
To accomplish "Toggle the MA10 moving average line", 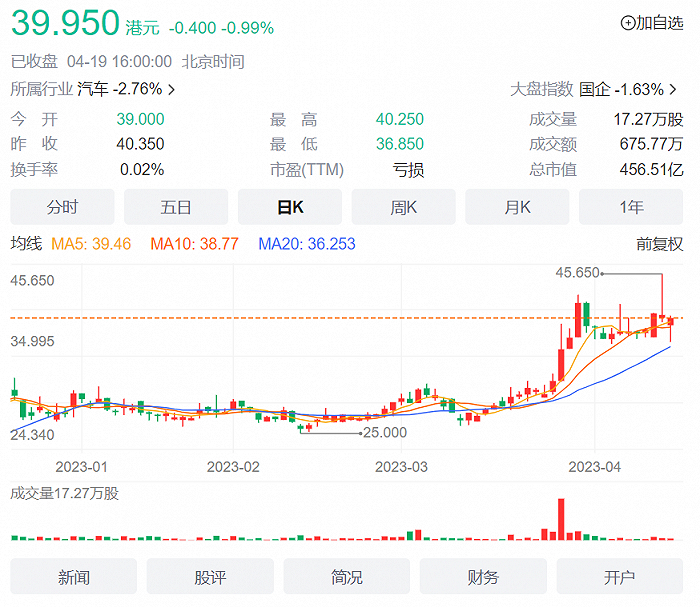I will (x=194, y=243).
